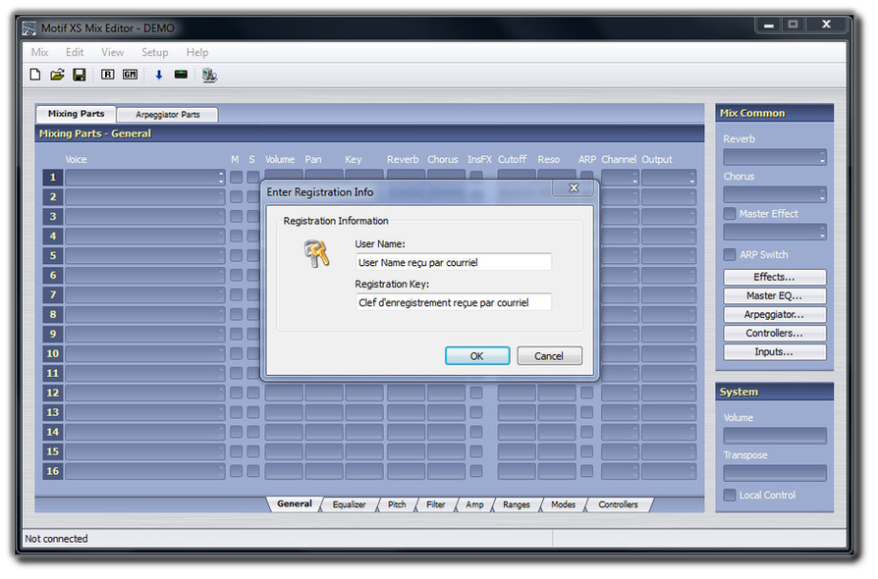Viewport: 878px width, 579px height.
Task: Close the Enter Registration Info dialog
Action: (573, 188)
